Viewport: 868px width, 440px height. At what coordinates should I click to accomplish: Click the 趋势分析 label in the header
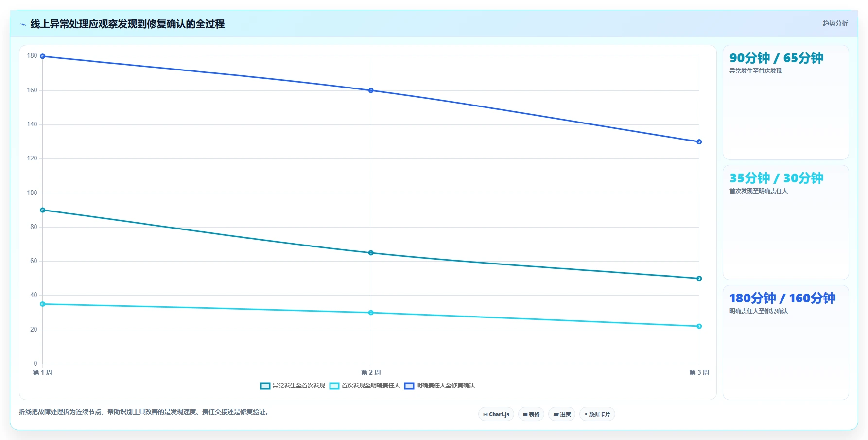tap(835, 23)
